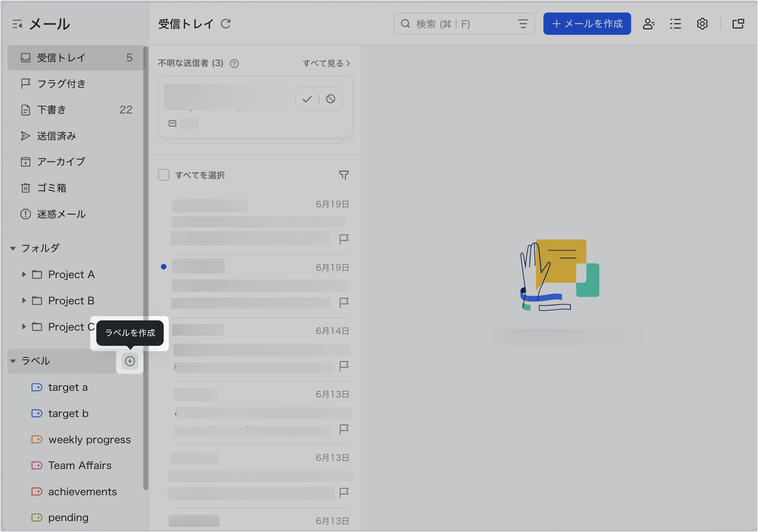This screenshot has height=532, width=758.
Task: Click the create label plus icon
Action: pyautogui.click(x=130, y=361)
